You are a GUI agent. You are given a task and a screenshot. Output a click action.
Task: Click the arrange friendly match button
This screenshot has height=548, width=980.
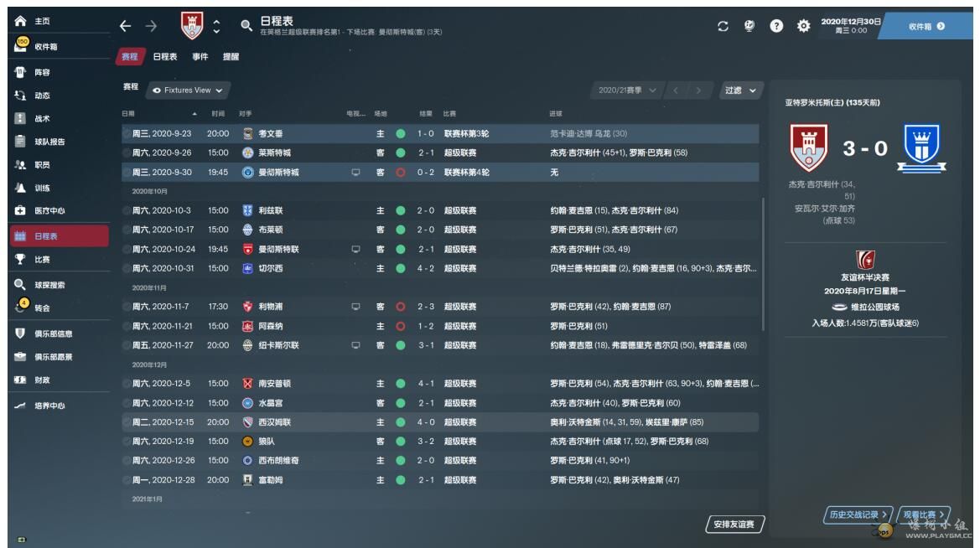pyautogui.click(x=734, y=525)
